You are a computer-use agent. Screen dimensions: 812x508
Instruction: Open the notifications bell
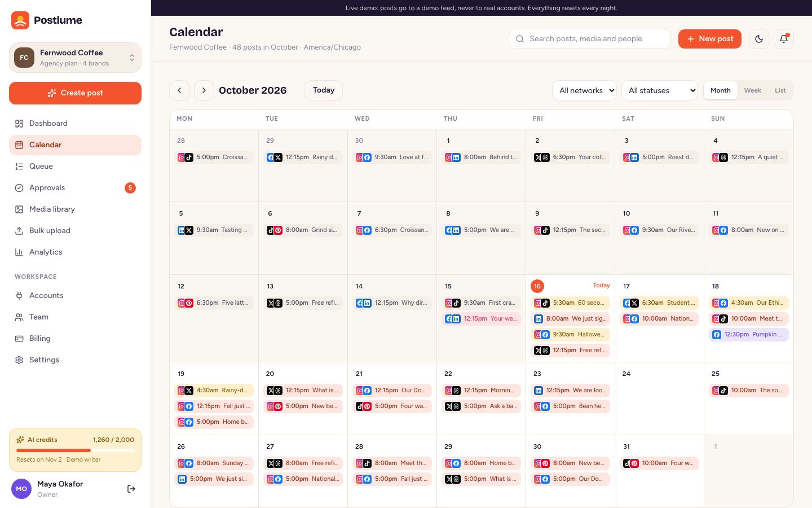784,39
